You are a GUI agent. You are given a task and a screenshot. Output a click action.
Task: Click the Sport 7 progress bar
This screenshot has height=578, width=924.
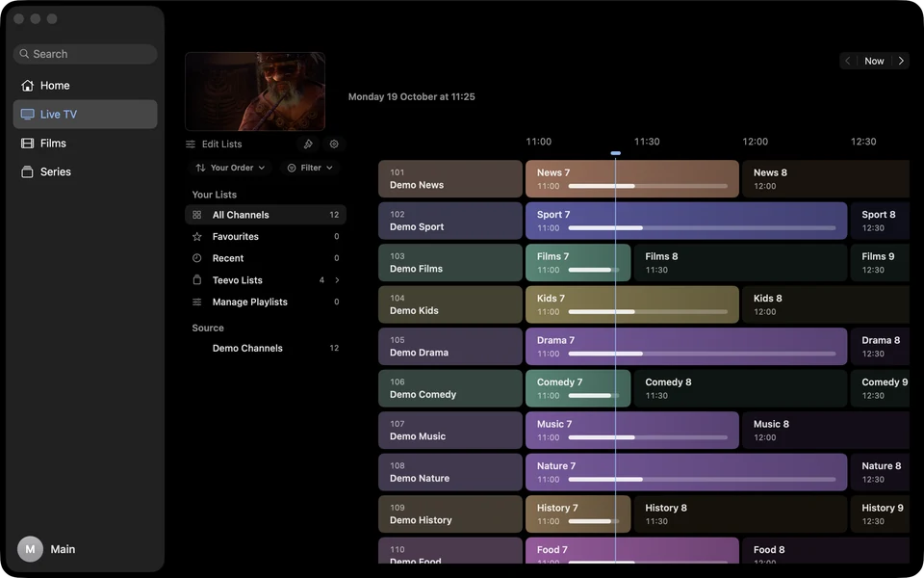(702, 227)
